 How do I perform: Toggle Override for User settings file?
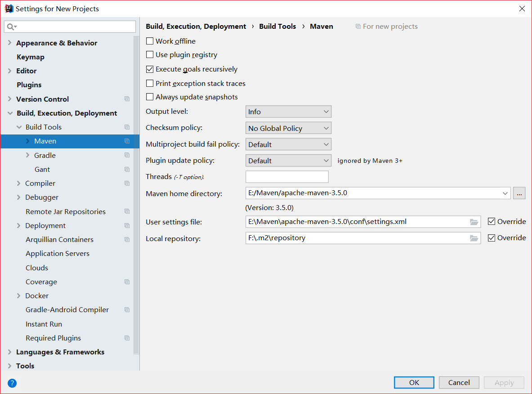(x=492, y=221)
